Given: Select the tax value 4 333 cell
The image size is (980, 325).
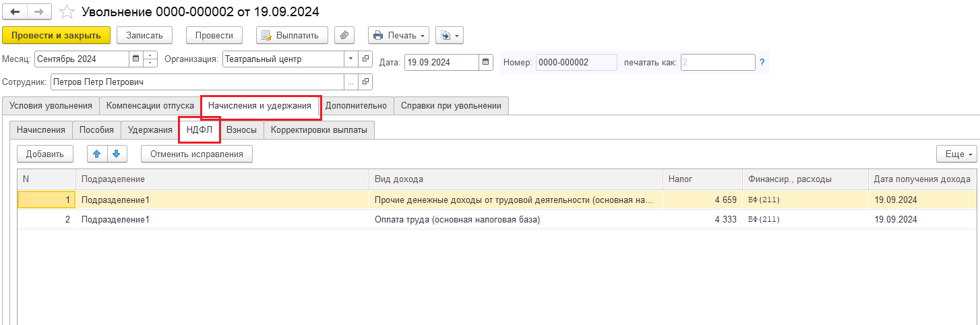Looking at the screenshot, I should point(702,220).
